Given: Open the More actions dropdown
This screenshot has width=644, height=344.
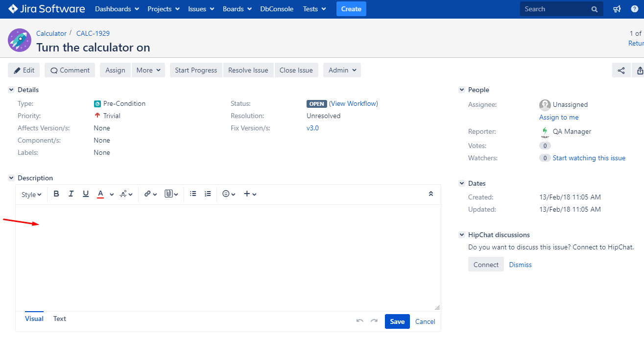Looking at the screenshot, I should 148,70.
